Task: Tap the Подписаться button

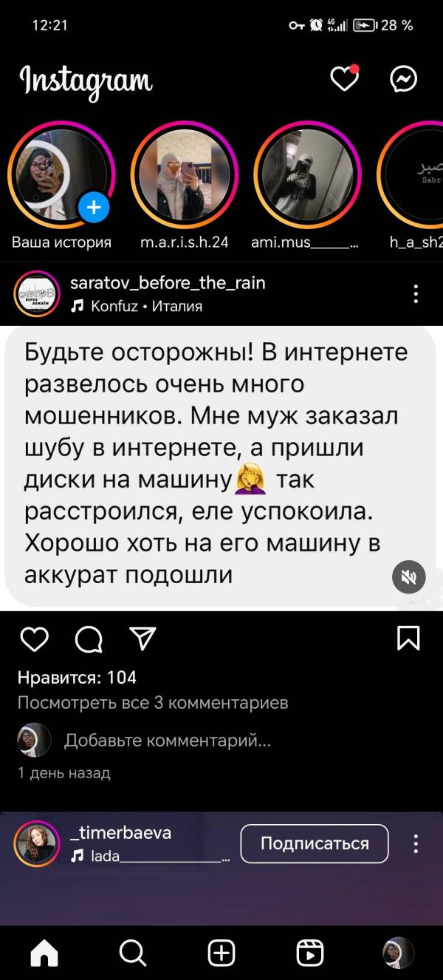Action: click(315, 843)
